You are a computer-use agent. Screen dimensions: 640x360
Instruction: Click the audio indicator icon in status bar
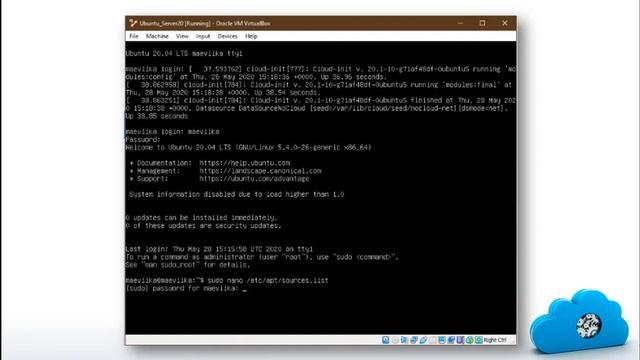point(404,340)
